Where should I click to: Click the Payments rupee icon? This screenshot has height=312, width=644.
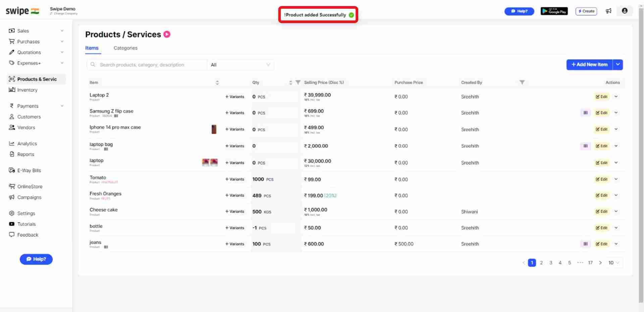(x=12, y=106)
